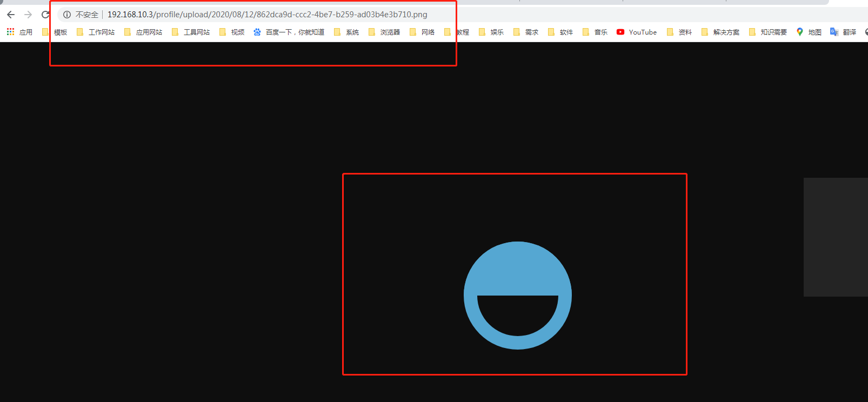Click the address bar URL text
This screenshot has height=402, width=868.
267,15
